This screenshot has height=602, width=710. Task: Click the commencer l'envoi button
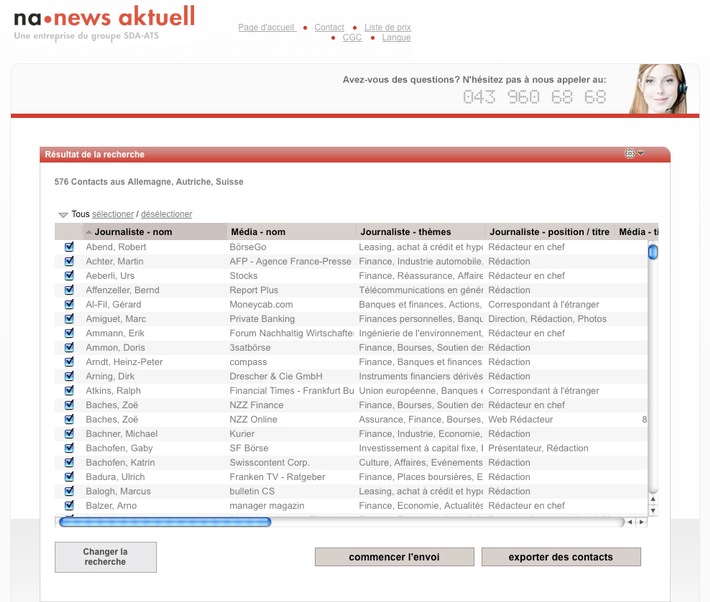click(394, 557)
